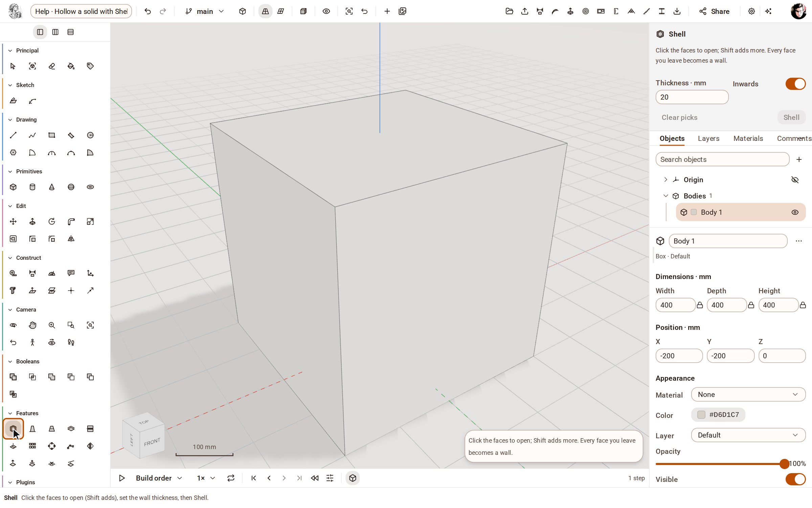Image resolution: width=812 pixels, height=508 pixels.
Task: Hide Body 1 with its eye icon
Action: [795, 212]
